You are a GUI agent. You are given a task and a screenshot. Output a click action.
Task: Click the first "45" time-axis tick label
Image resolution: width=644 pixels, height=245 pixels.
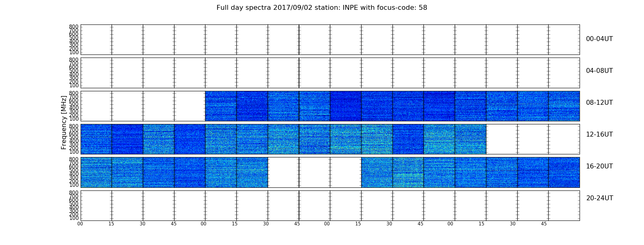(x=174, y=224)
